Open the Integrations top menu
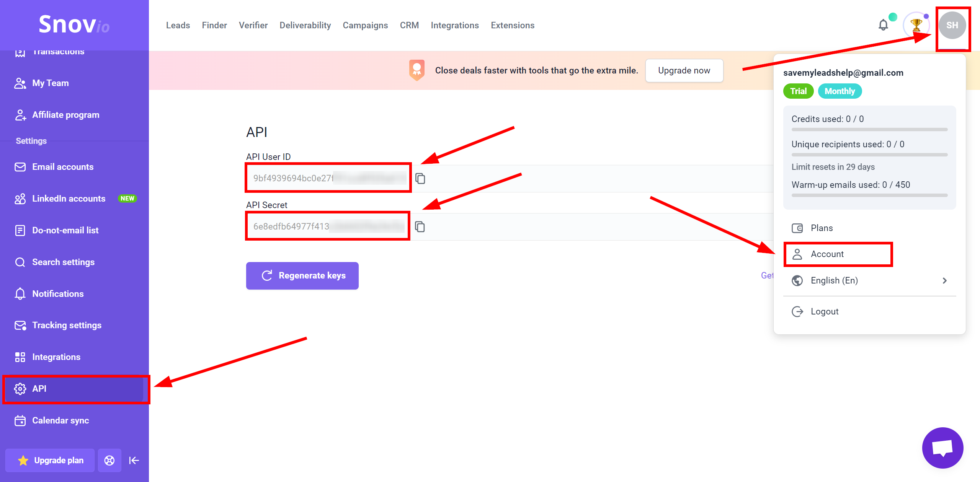Viewport: 980px width, 482px height. click(455, 25)
